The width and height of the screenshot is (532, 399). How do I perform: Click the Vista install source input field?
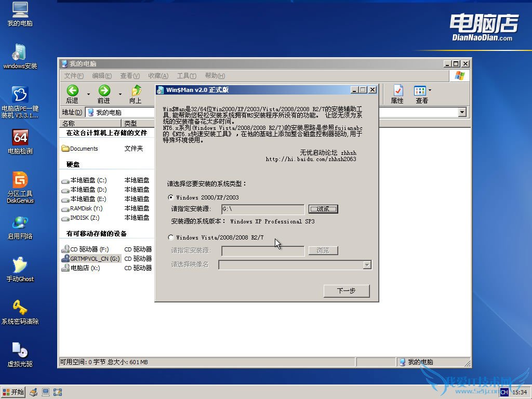pyautogui.click(x=263, y=251)
